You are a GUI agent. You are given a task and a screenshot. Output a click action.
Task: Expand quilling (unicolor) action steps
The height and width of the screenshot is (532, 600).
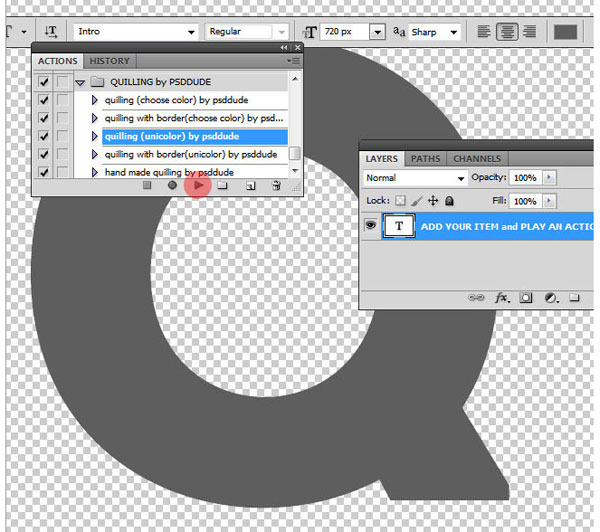pyautogui.click(x=95, y=136)
